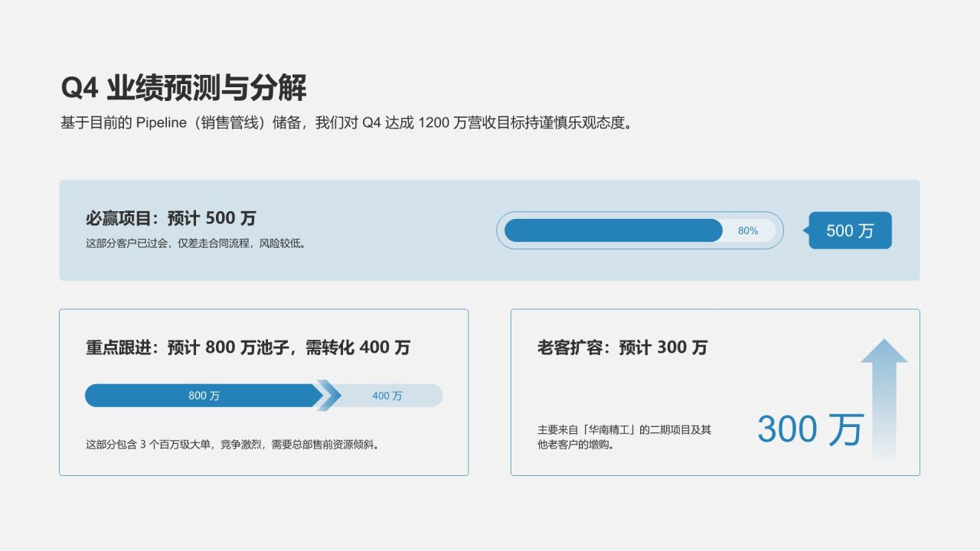The height and width of the screenshot is (551, 980).
Task: Click the 80% percentage label
Action: pos(748,230)
